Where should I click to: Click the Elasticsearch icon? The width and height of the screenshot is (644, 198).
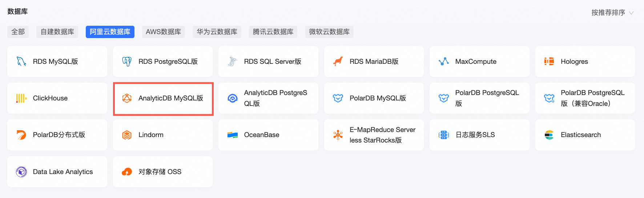click(549, 135)
